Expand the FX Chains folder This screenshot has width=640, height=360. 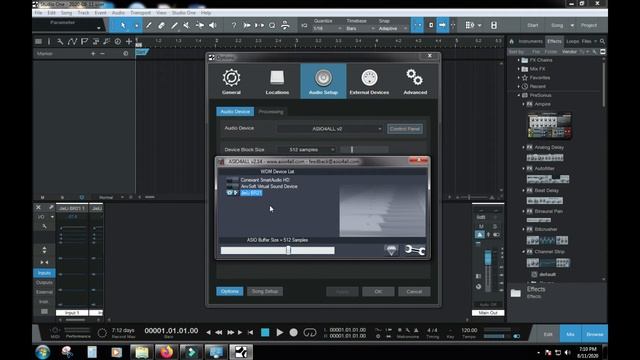pyautogui.click(x=519, y=60)
